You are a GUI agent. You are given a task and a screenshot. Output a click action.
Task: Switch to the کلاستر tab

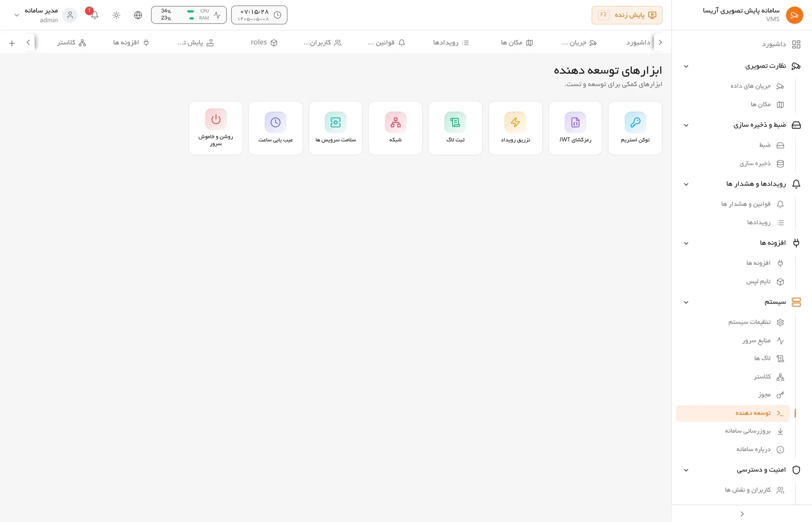coord(71,42)
